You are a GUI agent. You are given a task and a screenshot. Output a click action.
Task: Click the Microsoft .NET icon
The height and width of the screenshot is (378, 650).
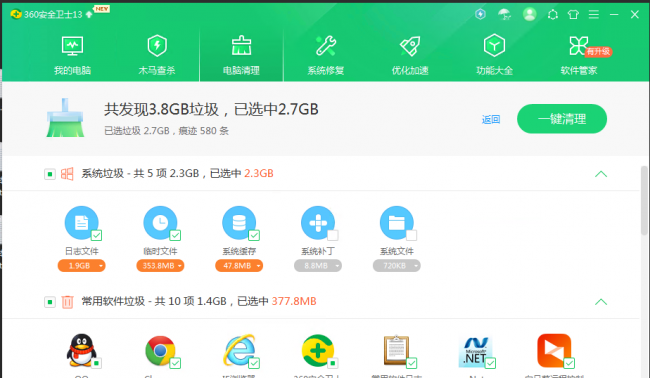point(475,351)
